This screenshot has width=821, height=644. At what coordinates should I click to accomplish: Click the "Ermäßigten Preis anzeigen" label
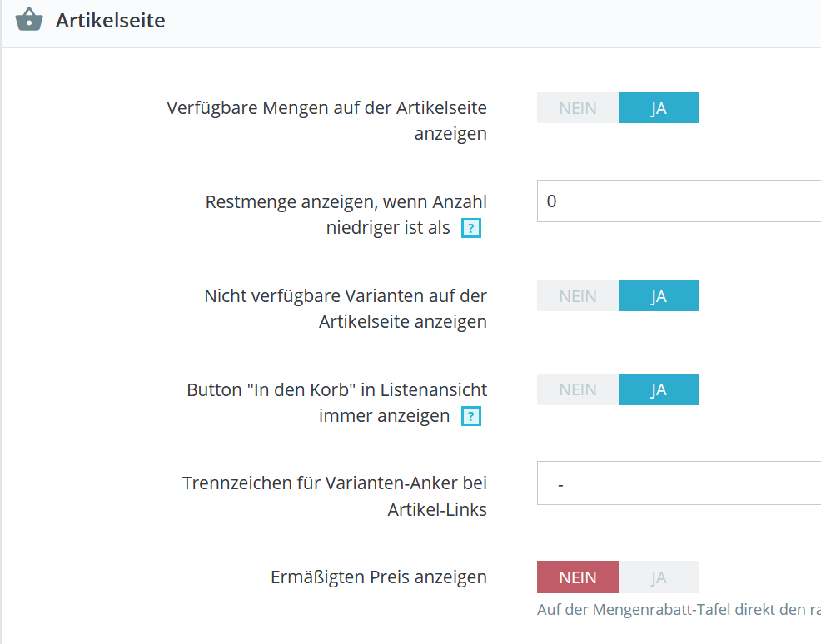click(x=379, y=577)
